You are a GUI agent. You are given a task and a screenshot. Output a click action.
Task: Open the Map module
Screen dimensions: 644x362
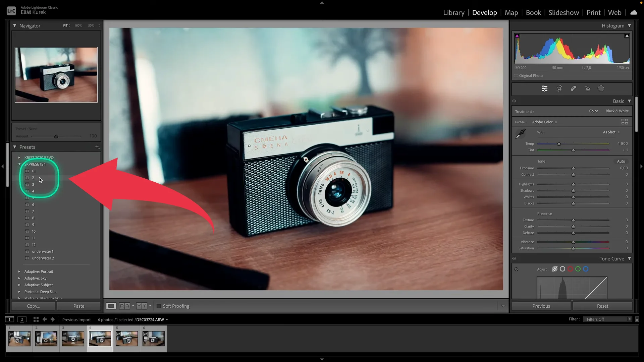pos(511,12)
